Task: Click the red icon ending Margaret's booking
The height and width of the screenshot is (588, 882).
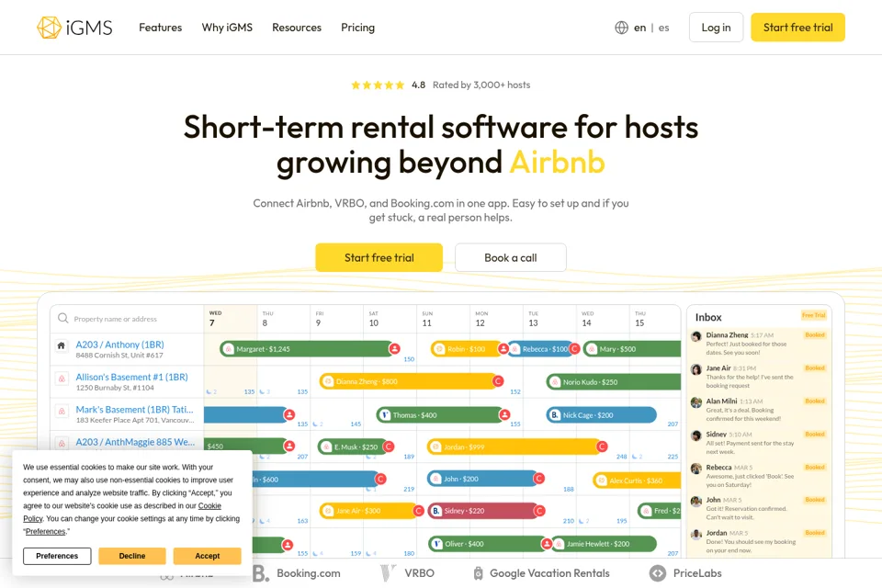Action: pos(394,349)
